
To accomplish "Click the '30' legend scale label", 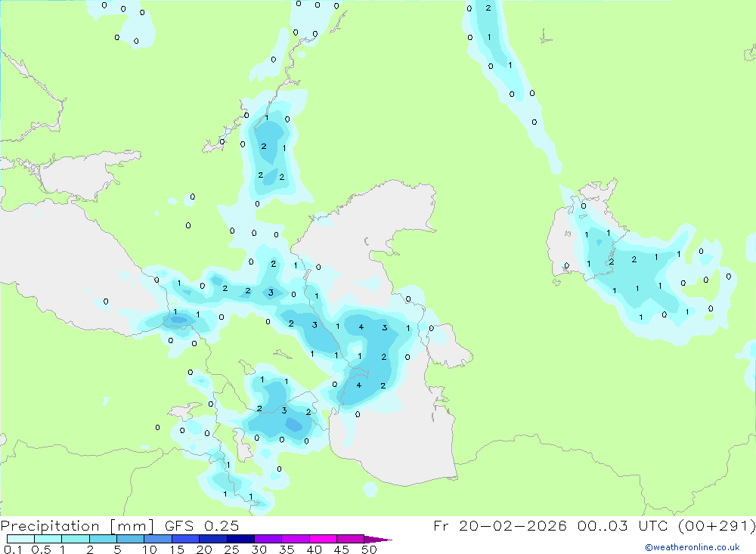I will 259,549.
